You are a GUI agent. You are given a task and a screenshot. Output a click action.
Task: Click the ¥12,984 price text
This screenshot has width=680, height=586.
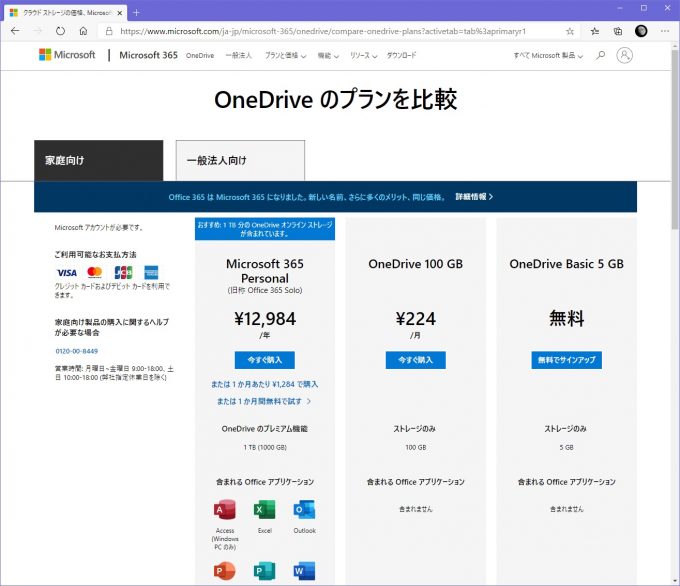[x=265, y=319]
